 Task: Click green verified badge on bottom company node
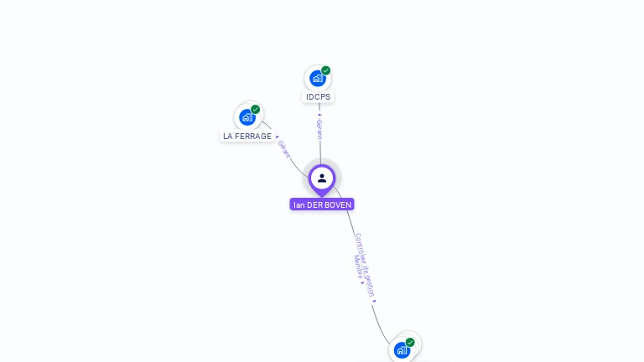click(410, 342)
